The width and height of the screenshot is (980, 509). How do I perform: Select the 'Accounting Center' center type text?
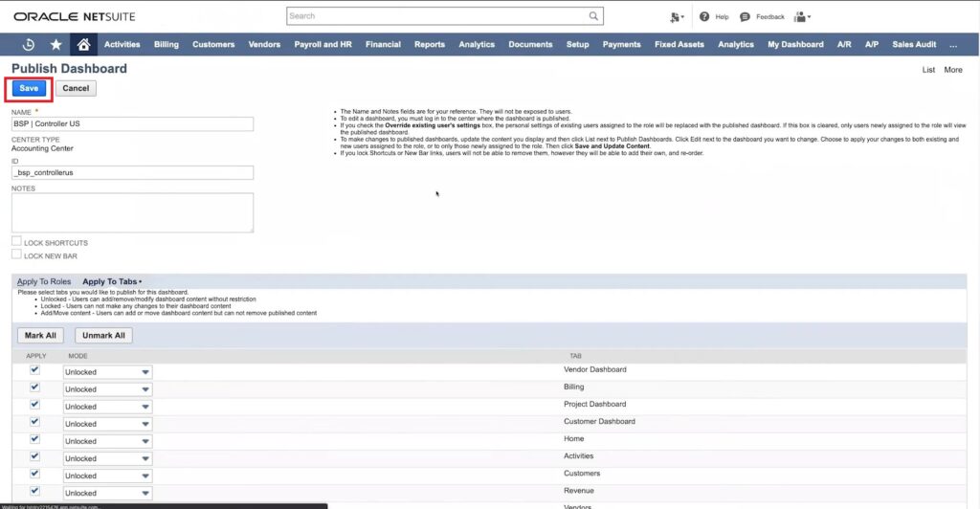[x=42, y=148]
